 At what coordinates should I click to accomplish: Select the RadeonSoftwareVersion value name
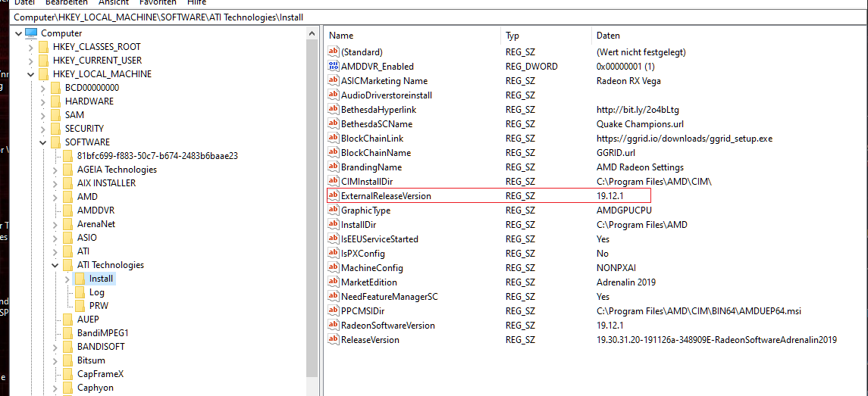click(x=387, y=326)
